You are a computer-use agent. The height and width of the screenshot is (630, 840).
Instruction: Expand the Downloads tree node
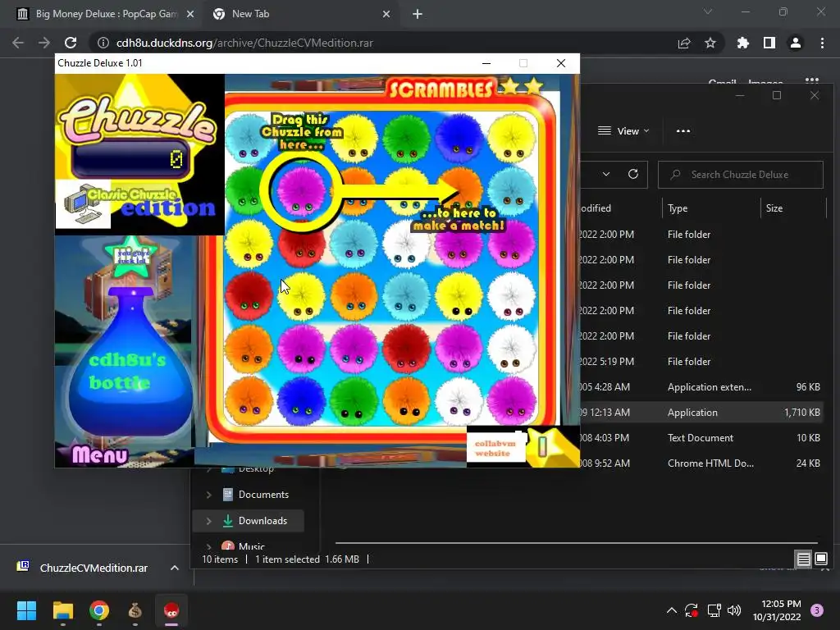point(209,521)
